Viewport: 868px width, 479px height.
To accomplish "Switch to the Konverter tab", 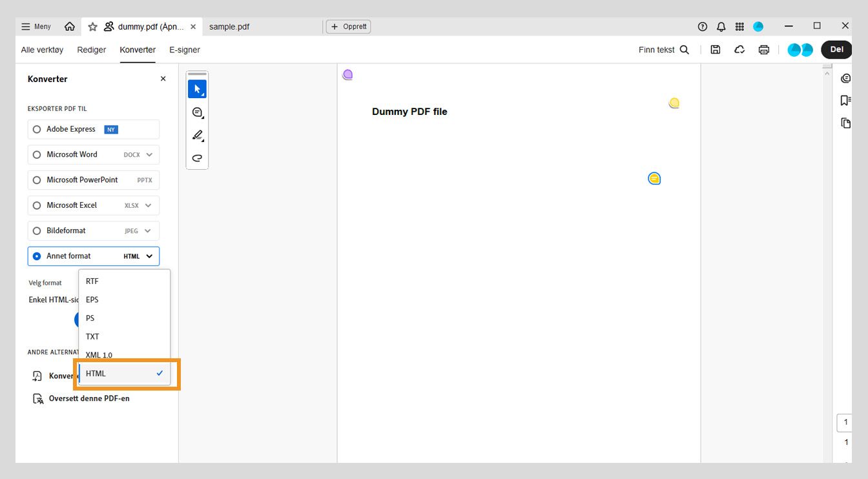I will point(138,50).
